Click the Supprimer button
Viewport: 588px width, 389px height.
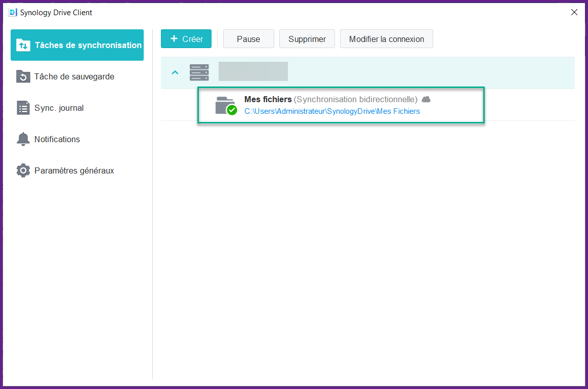[x=307, y=39]
